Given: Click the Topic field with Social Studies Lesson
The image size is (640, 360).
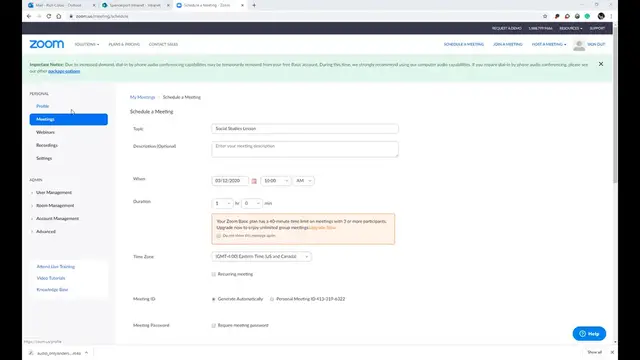Looking at the screenshot, I should click(305, 129).
